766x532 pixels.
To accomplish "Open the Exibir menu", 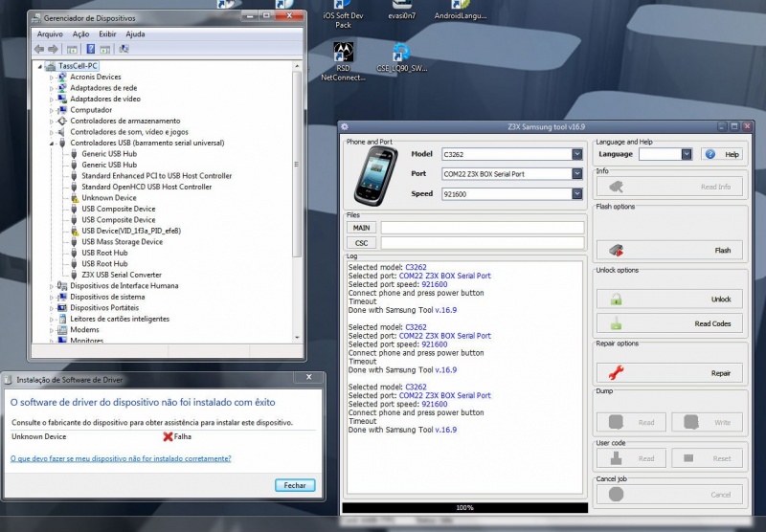I will (107, 34).
